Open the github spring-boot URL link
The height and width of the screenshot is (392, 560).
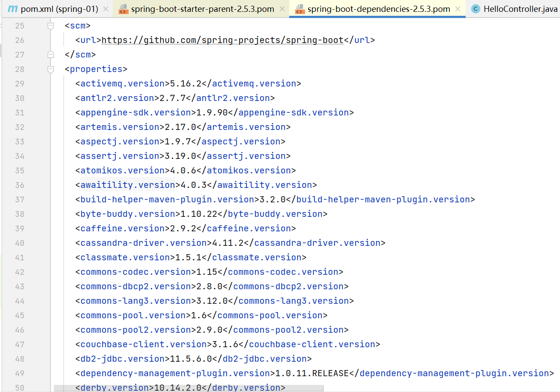[222, 40]
